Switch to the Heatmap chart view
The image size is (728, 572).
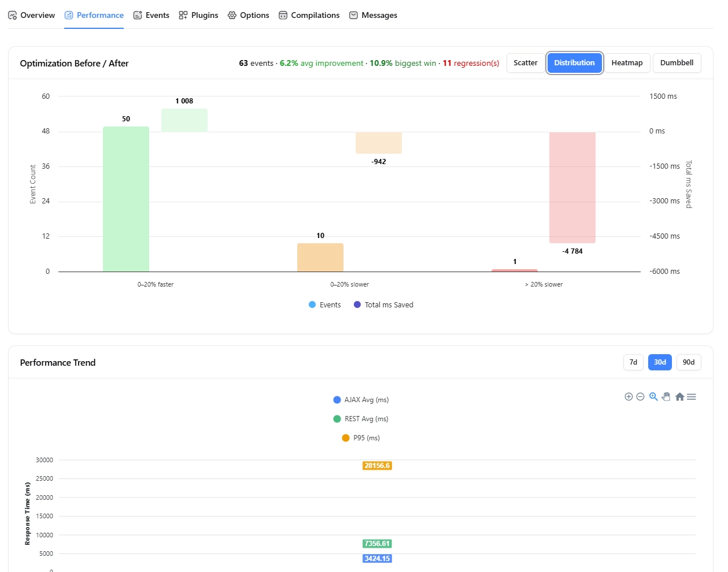pyautogui.click(x=627, y=63)
